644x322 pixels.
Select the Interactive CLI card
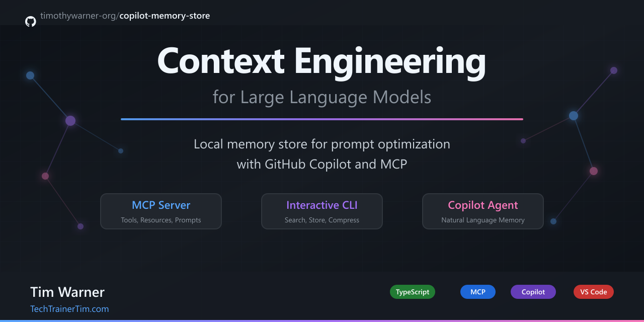click(322, 211)
